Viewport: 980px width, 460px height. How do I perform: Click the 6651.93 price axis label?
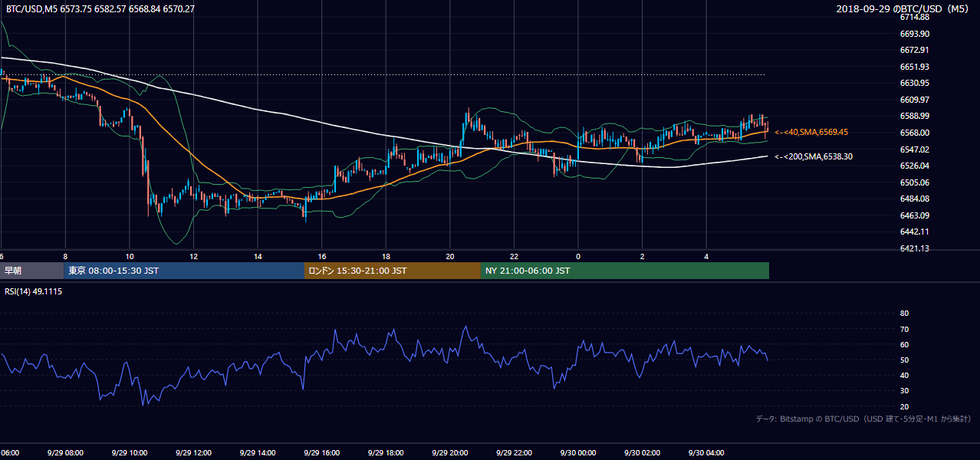pyautogui.click(x=915, y=67)
